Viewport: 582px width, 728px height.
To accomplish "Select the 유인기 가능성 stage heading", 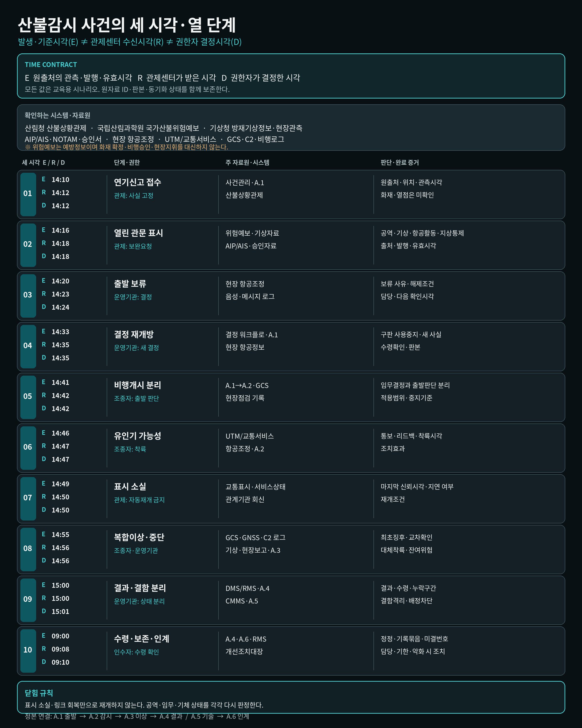I will tap(138, 436).
